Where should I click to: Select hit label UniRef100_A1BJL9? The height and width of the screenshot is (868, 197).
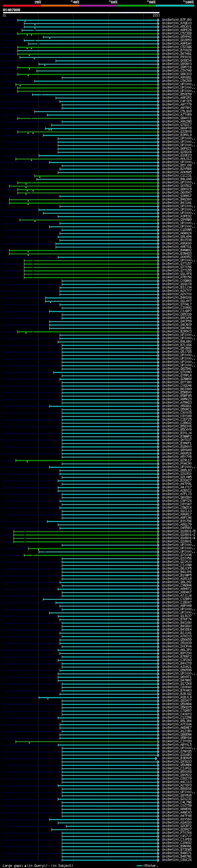tap(176, 697)
